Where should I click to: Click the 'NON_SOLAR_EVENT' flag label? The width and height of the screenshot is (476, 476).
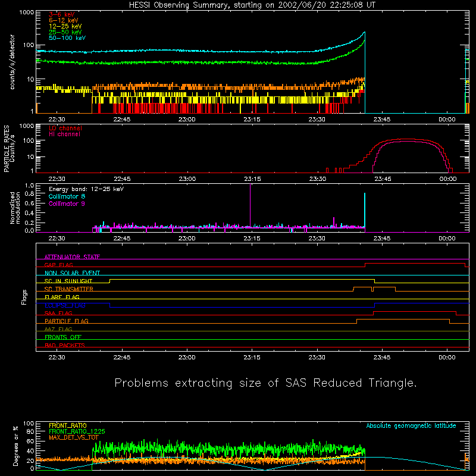[72, 273]
